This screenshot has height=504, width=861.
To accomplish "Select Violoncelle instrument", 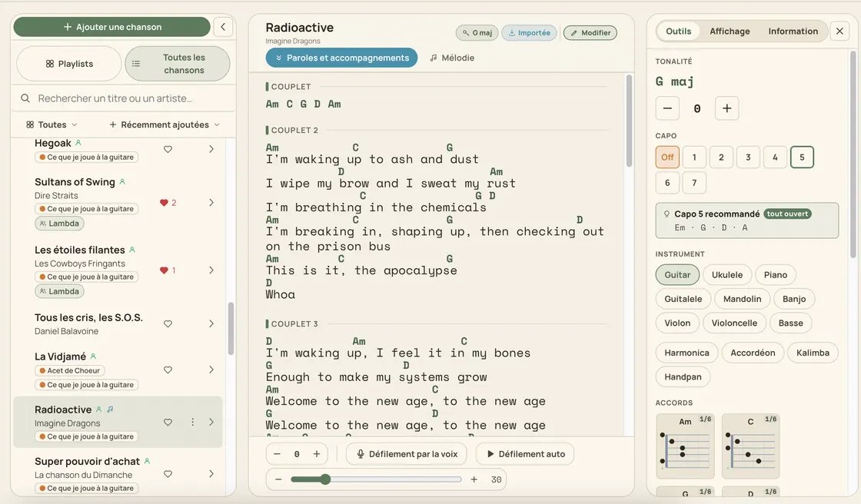I will point(734,323).
